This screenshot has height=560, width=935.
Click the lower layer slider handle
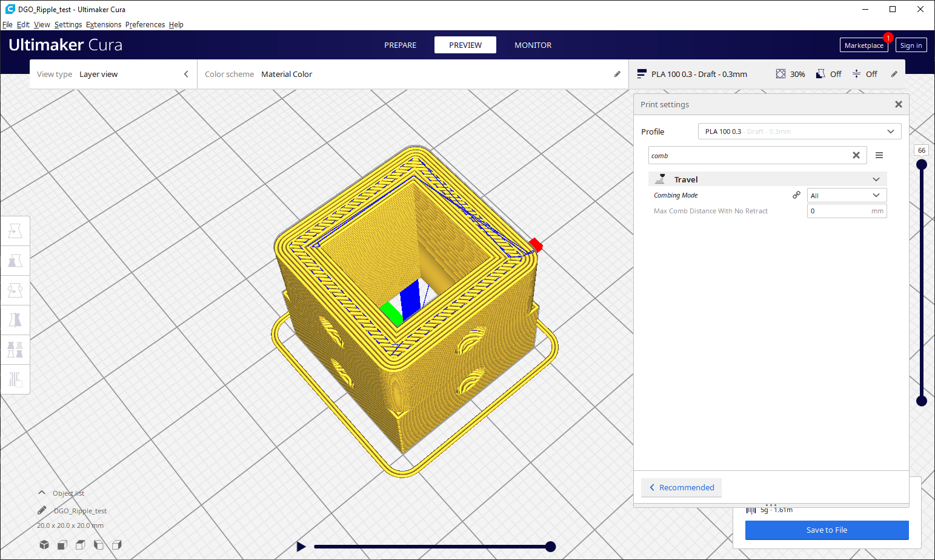(922, 401)
